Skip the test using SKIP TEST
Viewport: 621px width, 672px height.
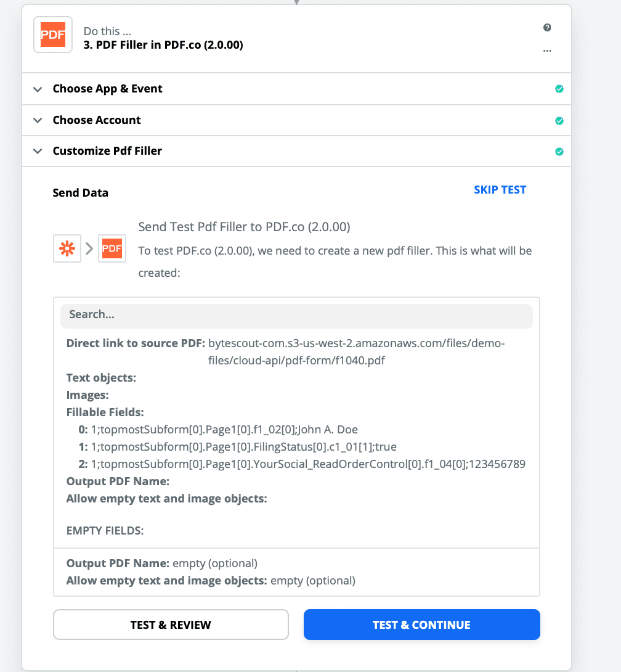[x=500, y=189]
